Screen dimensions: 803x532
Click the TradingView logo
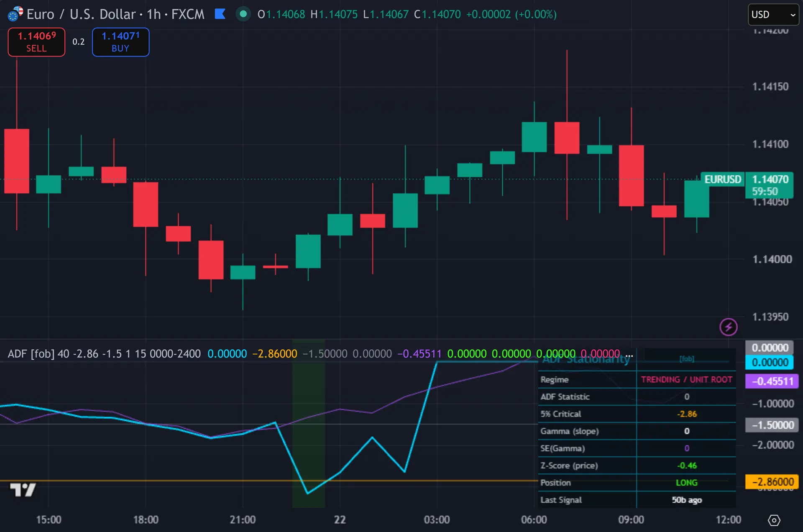(x=23, y=489)
